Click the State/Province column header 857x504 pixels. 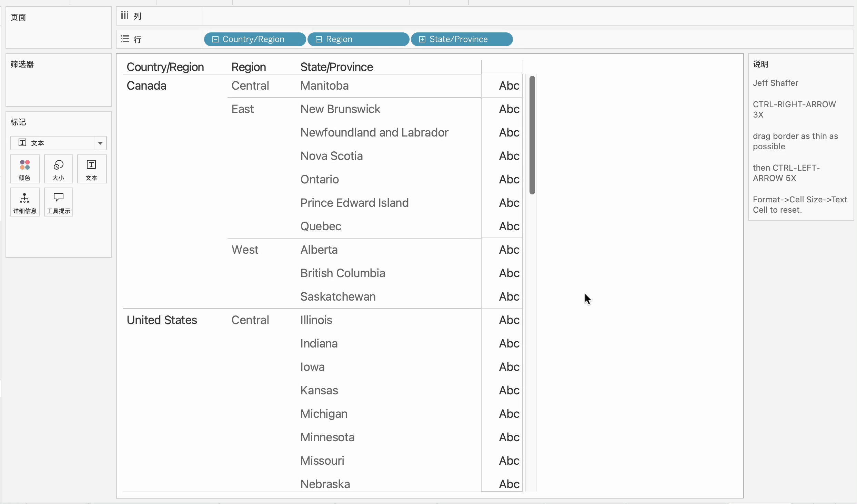336,67
